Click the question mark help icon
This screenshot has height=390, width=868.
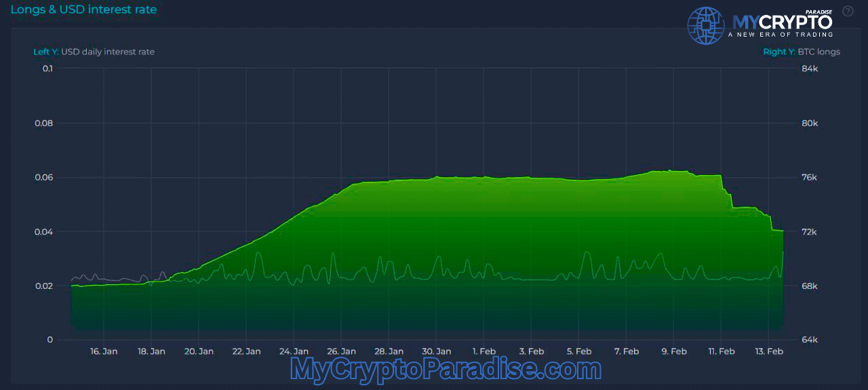848,11
